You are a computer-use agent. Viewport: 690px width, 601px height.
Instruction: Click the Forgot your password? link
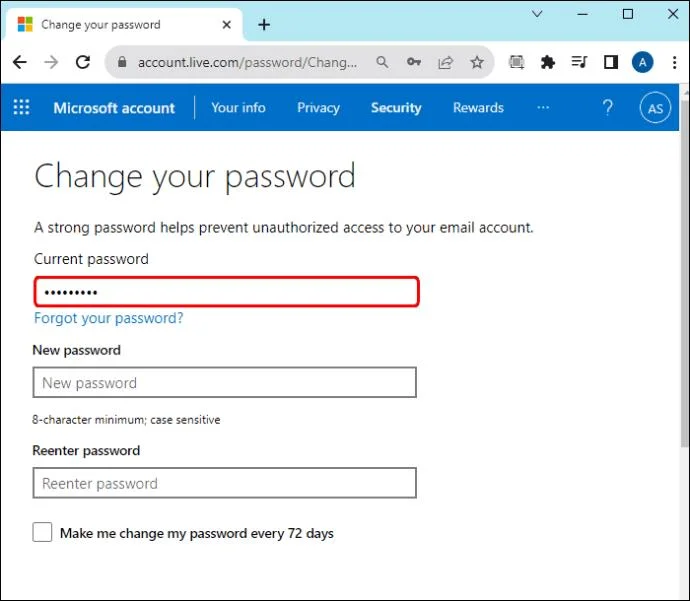109,318
